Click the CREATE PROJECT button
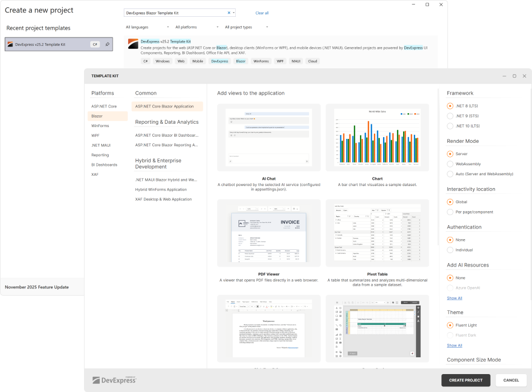This screenshot has width=532, height=392. coord(466,380)
